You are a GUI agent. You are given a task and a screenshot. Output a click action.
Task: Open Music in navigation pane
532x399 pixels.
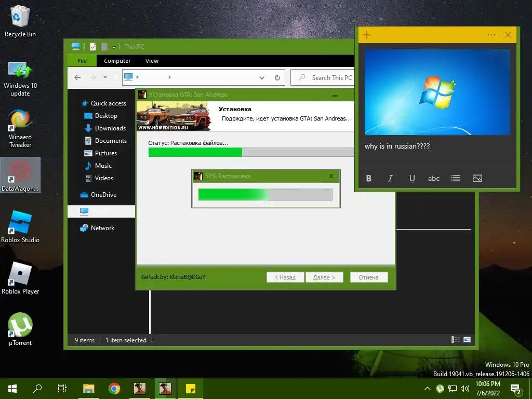[98, 166]
